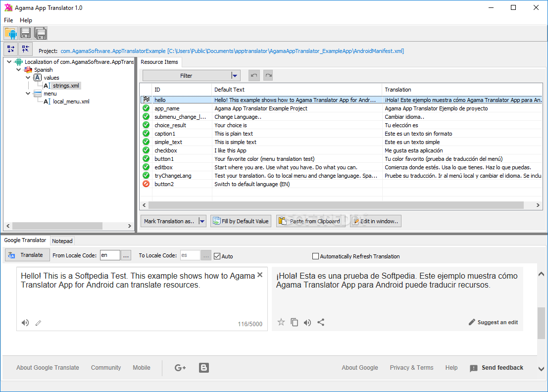Select strings.xml in the tree

(x=66, y=86)
